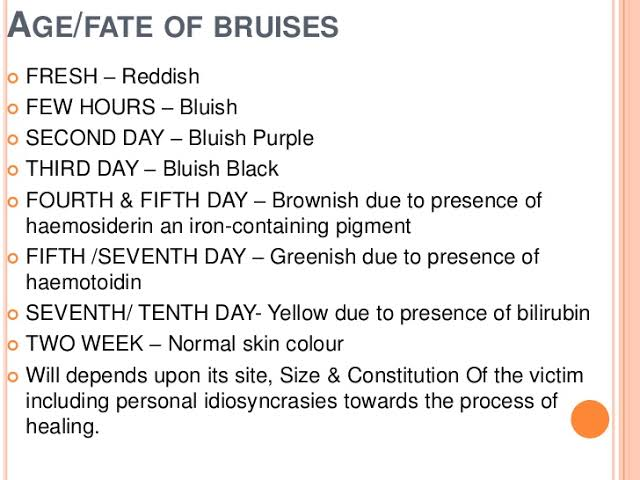This screenshot has height=480, width=640.
Task: Click the text Bluish Purple
Action: tap(251, 139)
